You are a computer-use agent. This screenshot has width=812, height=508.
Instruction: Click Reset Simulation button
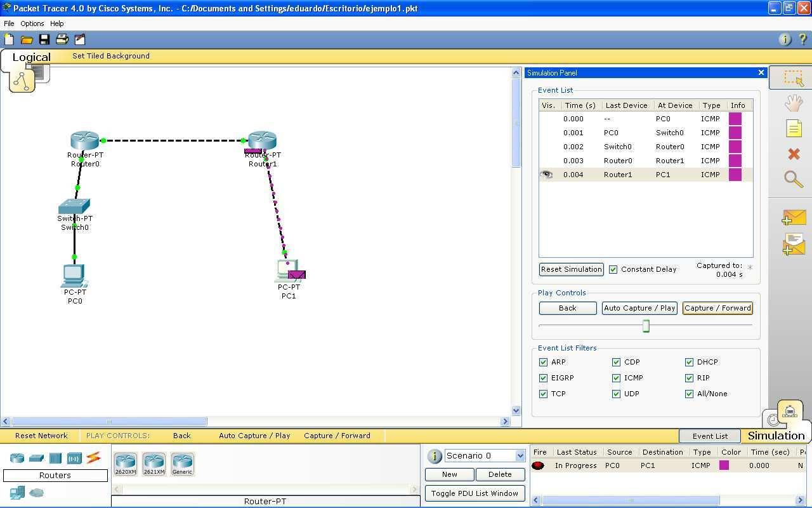(571, 269)
